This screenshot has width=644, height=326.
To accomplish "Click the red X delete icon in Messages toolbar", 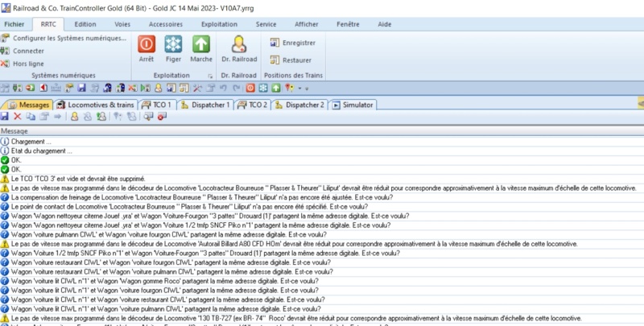I will tap(17, 117).
